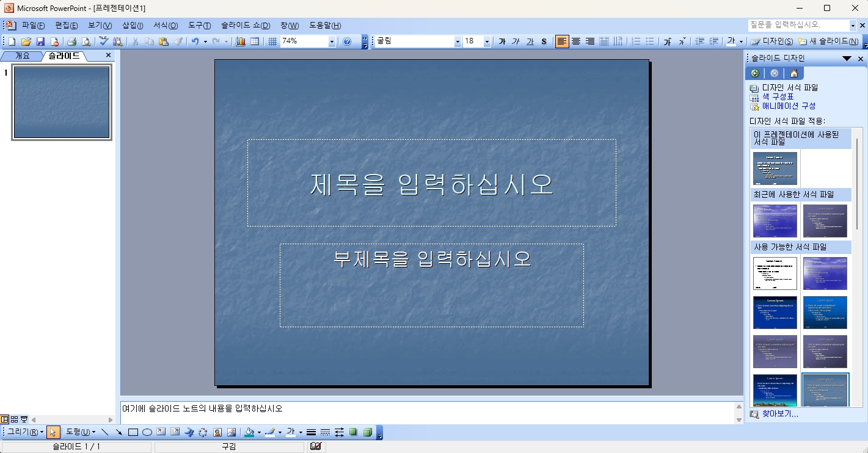868x453 pixels.
Task: Click the Home icon in task pane
Action: click(x=793, y=73)
